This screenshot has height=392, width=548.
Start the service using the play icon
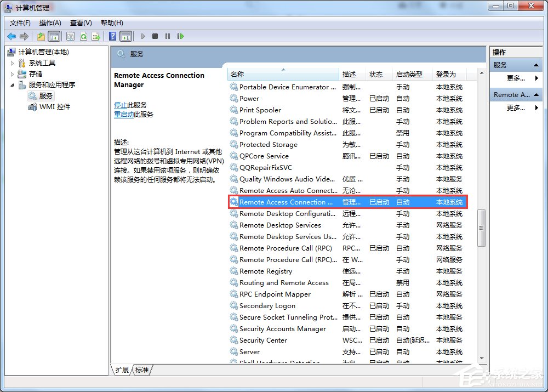pos(142,36)
